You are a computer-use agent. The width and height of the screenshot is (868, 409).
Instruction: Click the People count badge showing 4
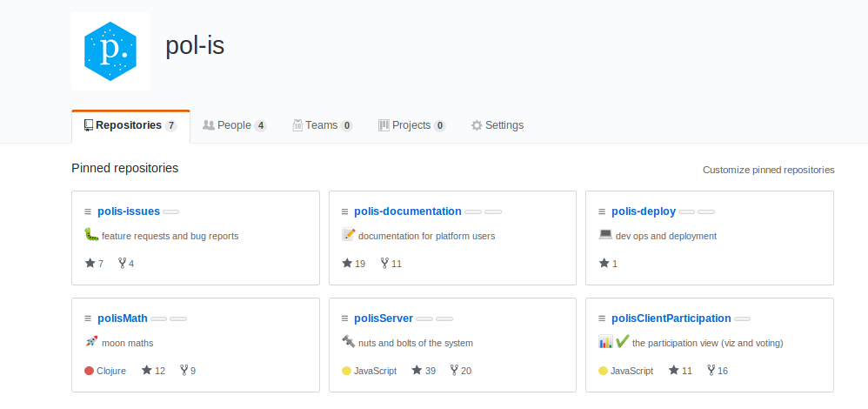(x=260, y=126)
